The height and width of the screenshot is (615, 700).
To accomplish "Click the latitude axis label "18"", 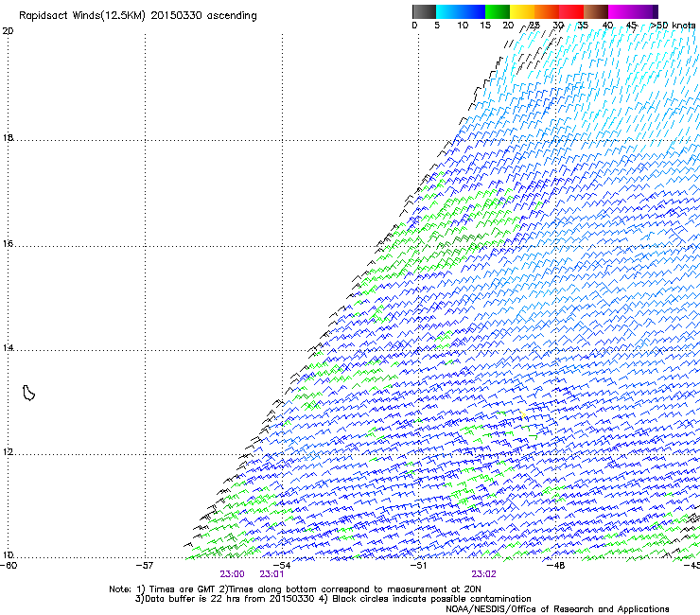I will click(x=8, y=137).
